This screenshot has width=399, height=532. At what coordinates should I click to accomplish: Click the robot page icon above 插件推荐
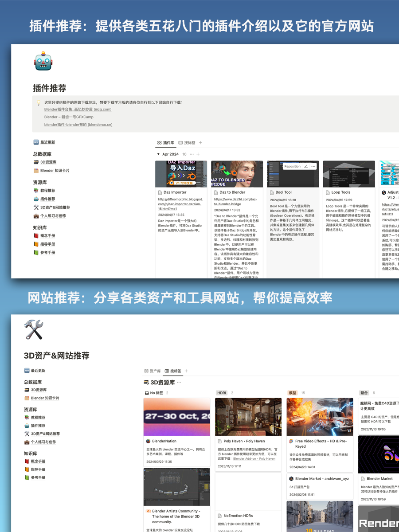click(x=43, y=61)
